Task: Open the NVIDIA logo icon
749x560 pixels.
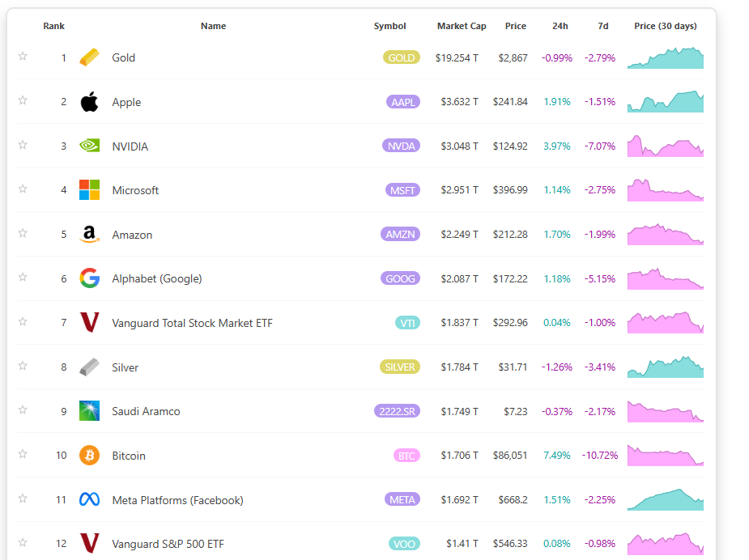Action: 90,146
